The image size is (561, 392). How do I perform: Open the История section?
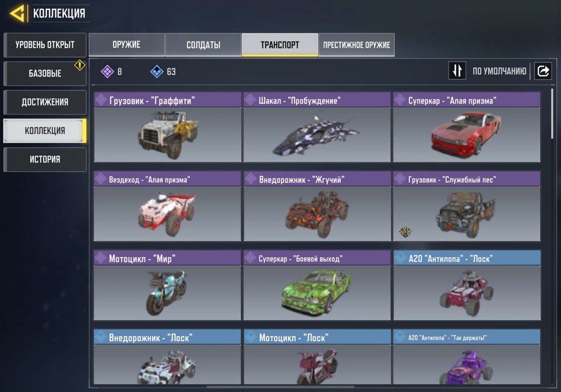[x=45, y=159]
